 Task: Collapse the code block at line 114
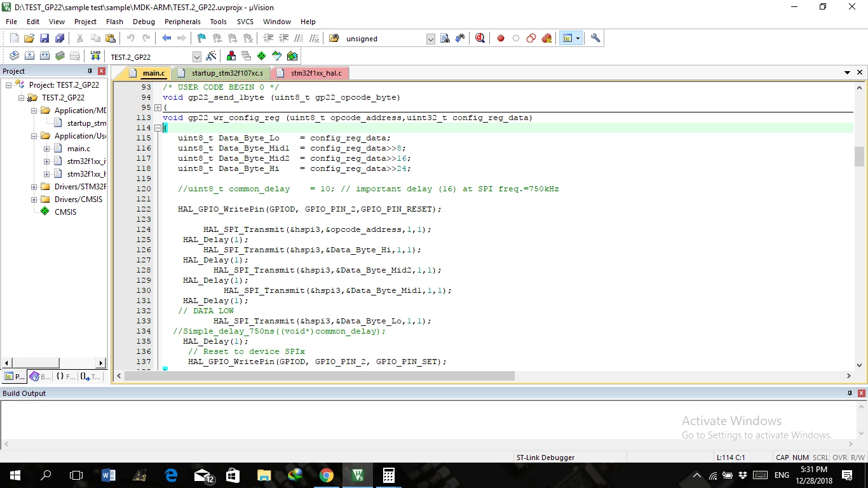(158, 128)
